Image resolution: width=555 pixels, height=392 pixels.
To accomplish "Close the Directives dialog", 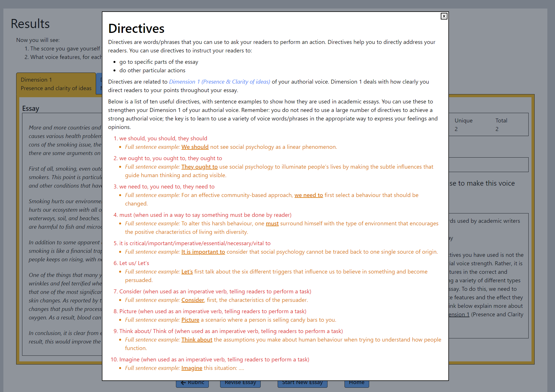I will coord(444,16).
